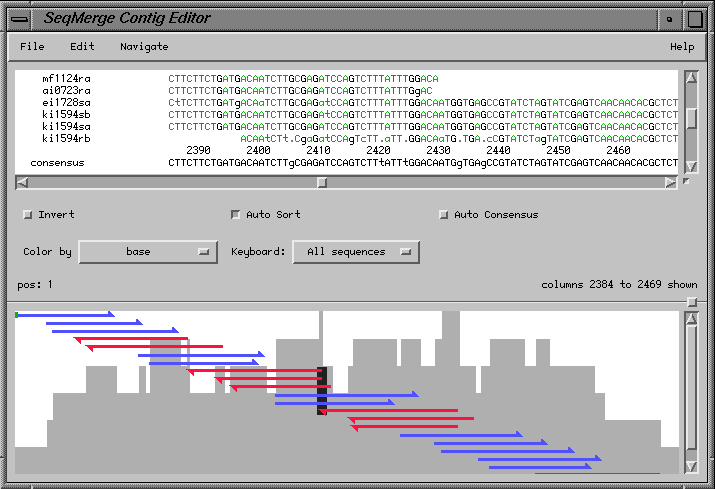Click the 2440 column ruler mark

(x=498, y=150)
